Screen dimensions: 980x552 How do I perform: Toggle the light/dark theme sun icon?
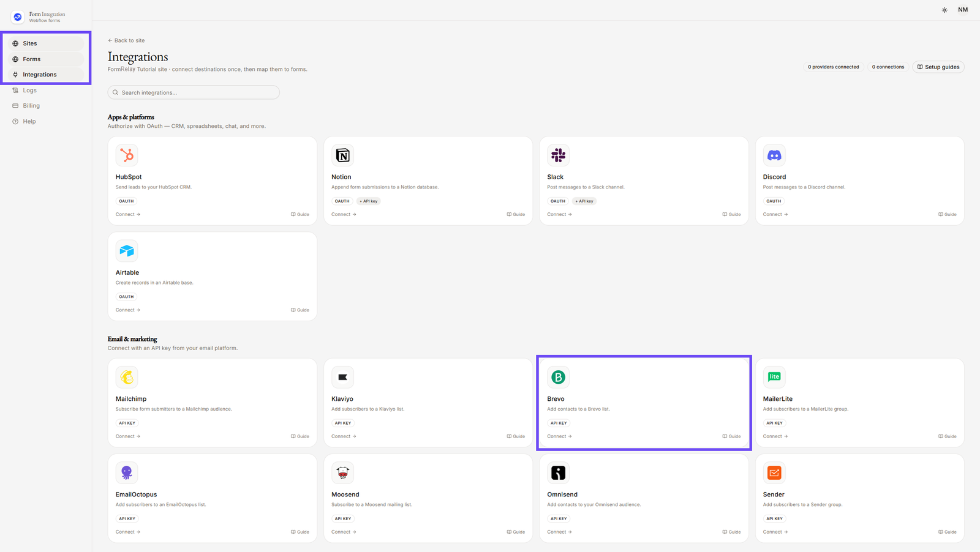click(944, 10)
